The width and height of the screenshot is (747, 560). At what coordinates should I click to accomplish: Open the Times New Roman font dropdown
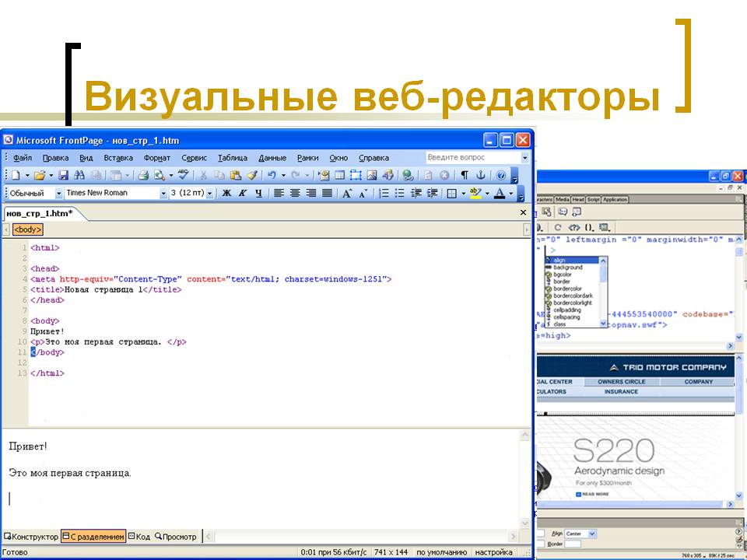pyautogui.click(x=163, y=194)
